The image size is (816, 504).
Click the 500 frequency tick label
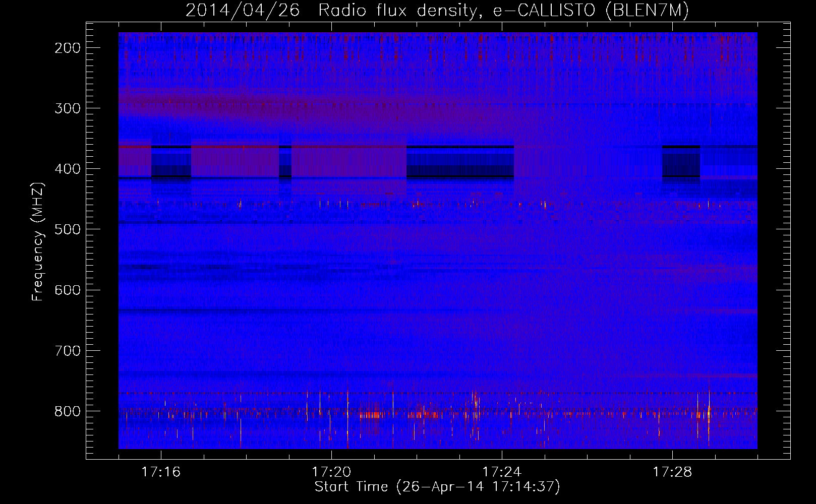[68, 229]
